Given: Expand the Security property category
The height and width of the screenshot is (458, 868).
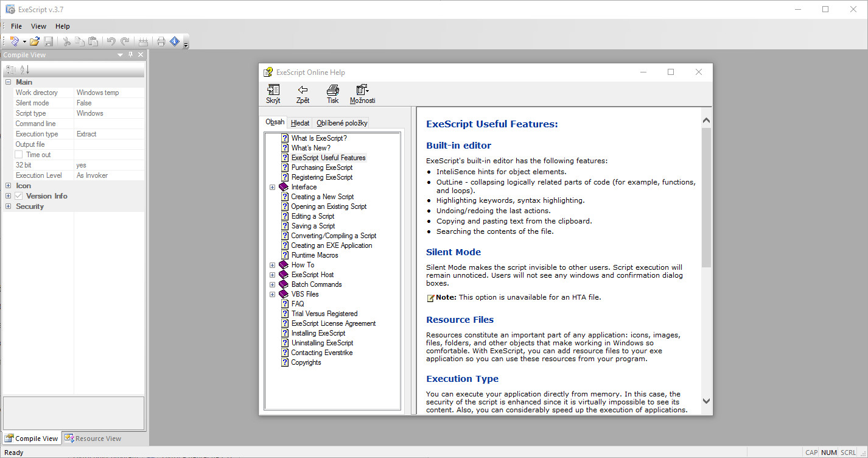Looking at the screenshot, I should click(x=9, y=206).
